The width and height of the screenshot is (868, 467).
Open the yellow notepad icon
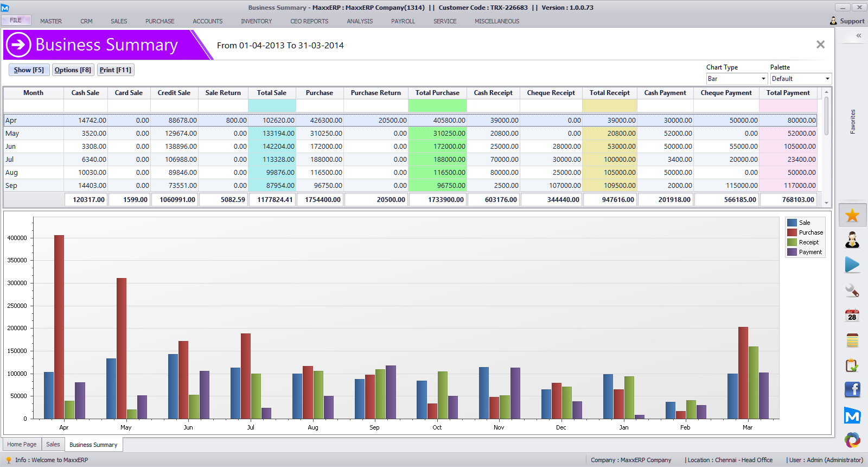tap(852, 340)
